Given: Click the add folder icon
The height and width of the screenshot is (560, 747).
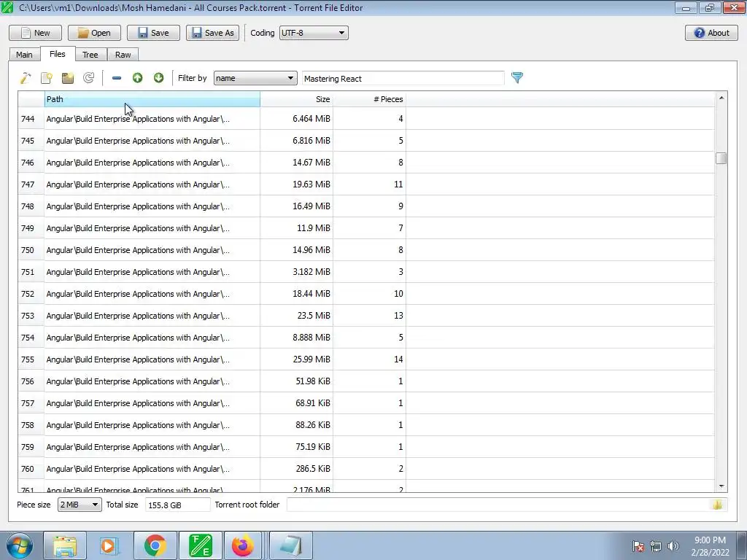Looking at the screenshot, I should click(68, 78).
